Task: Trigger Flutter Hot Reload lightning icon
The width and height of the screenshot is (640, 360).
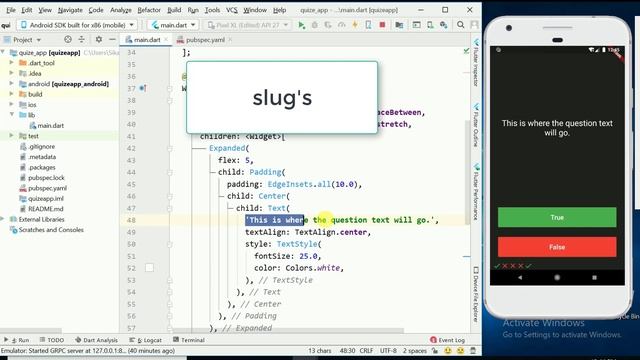Action: [x=355, y=25]
